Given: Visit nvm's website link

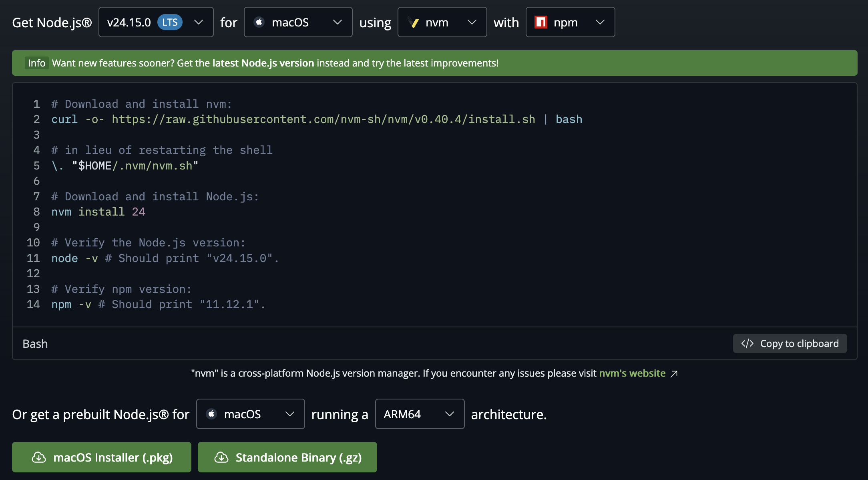Looking at the screenshot, I should coord(632,373).
